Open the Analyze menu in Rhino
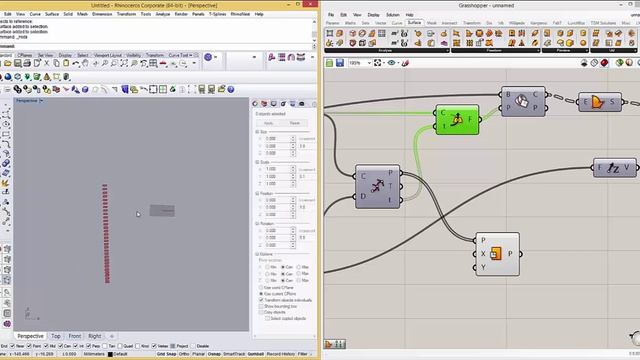Viewport: 640px width, 360px height. [162, 14]
